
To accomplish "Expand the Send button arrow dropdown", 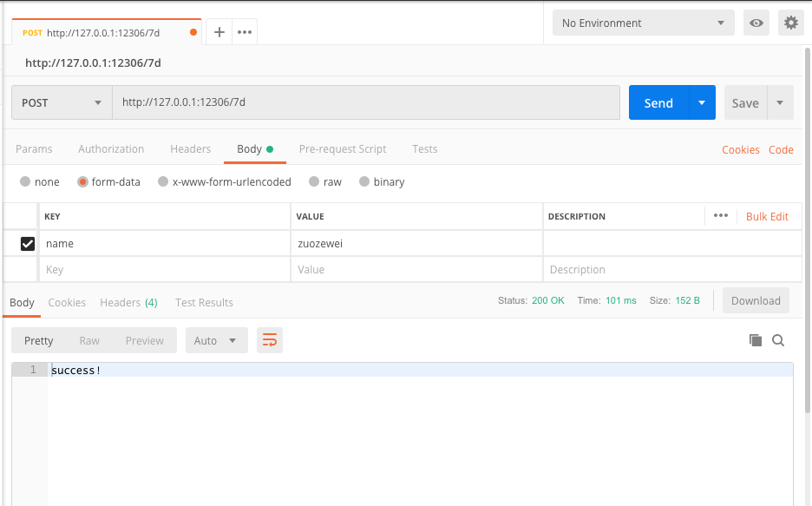I will 702,102.
